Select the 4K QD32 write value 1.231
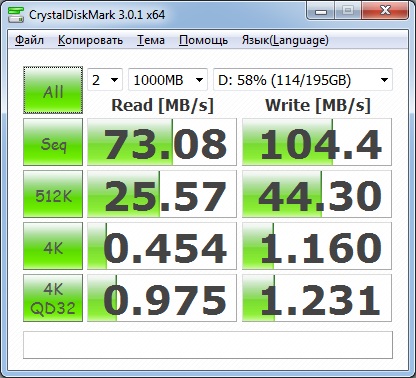This screenshot has height=378, width=416. tap(317, 298)
